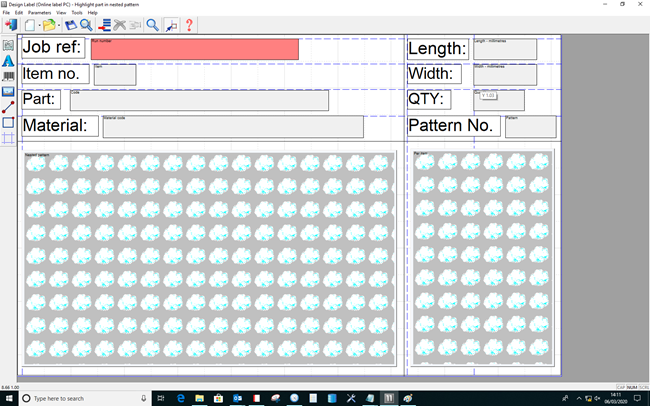Click the 'Job ref:' text label
The image size is (650, 406).
pyautogui.click(x=52, y=49)
